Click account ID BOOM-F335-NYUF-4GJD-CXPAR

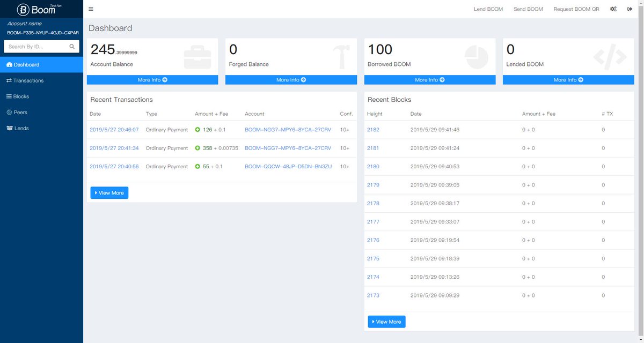point(43,33)
